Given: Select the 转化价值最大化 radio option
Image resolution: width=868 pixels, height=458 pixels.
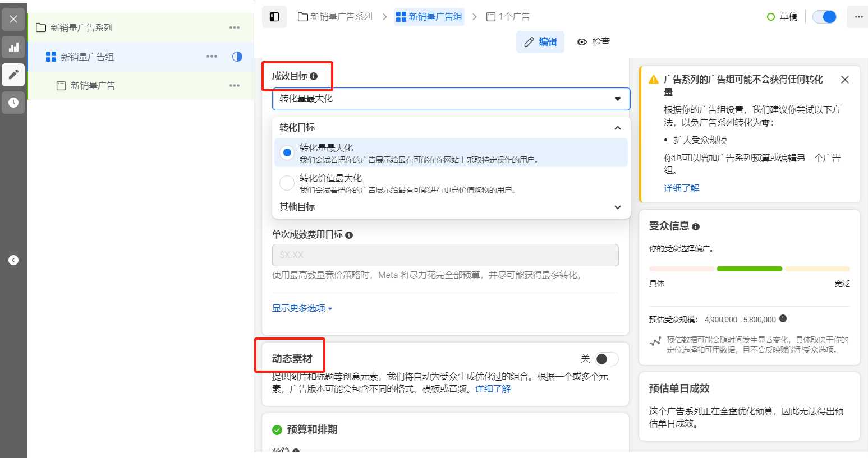Looking at the screenshot, I should (x=287, y=183).
